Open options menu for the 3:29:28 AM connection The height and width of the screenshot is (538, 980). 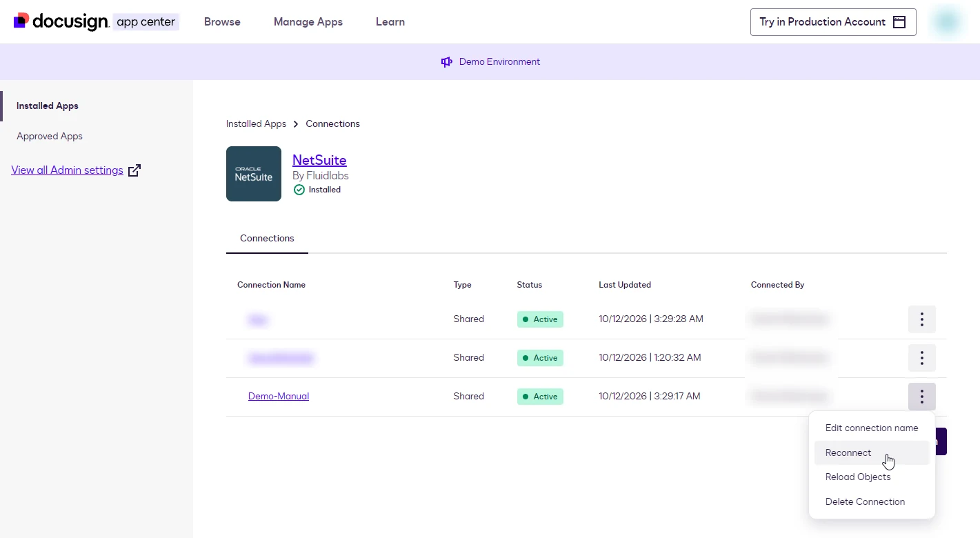coord(922,319)
